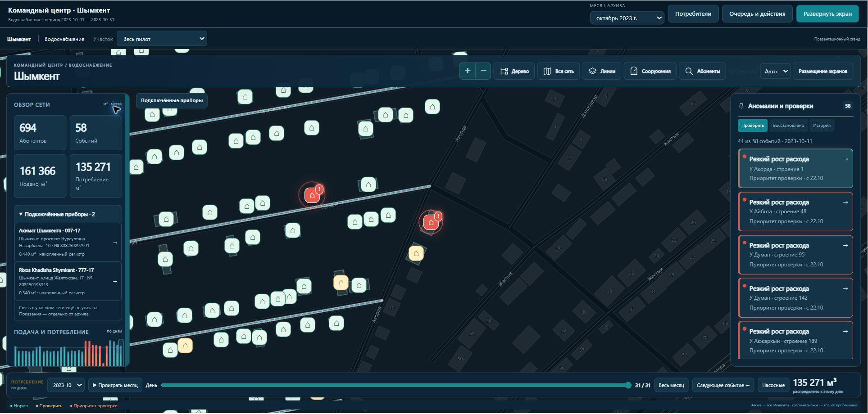Open the archive month dropdown октябрь 2023
Image resolution: width=868 pixels, height=414 pixels.
[627, 18]
